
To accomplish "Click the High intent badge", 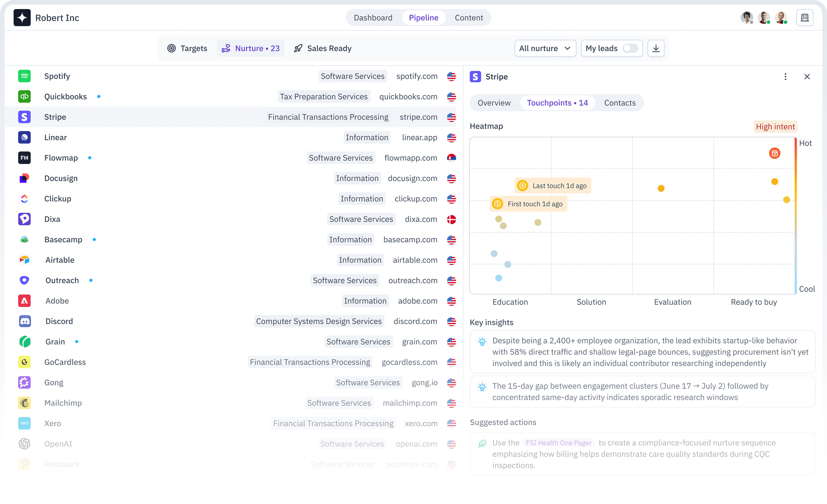I will coord(775,127).
